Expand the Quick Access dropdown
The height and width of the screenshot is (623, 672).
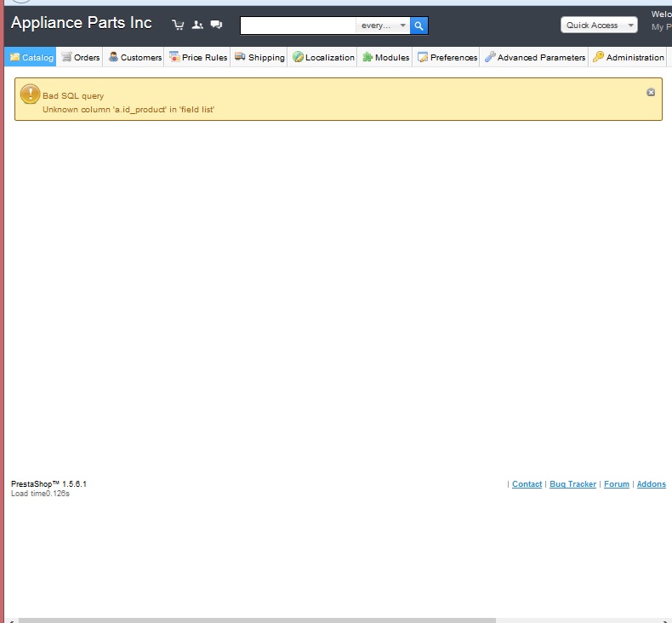click(599, 25)
